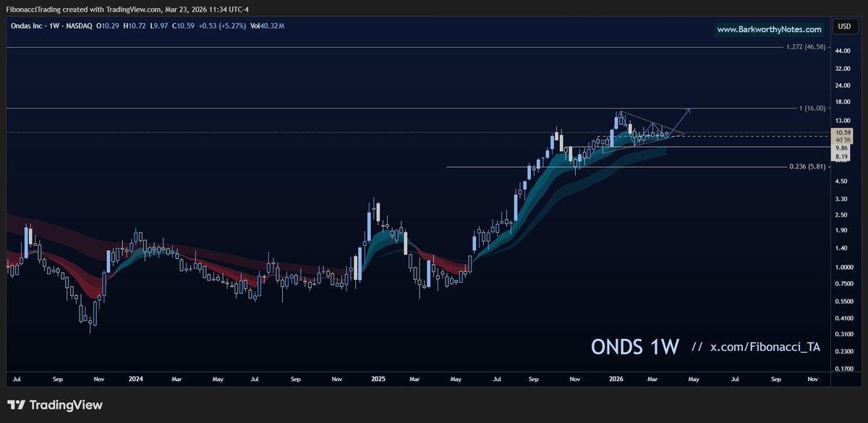Click the 0.2300 price scale value
This screenshot has width=868, height=423.
point(844,350)
